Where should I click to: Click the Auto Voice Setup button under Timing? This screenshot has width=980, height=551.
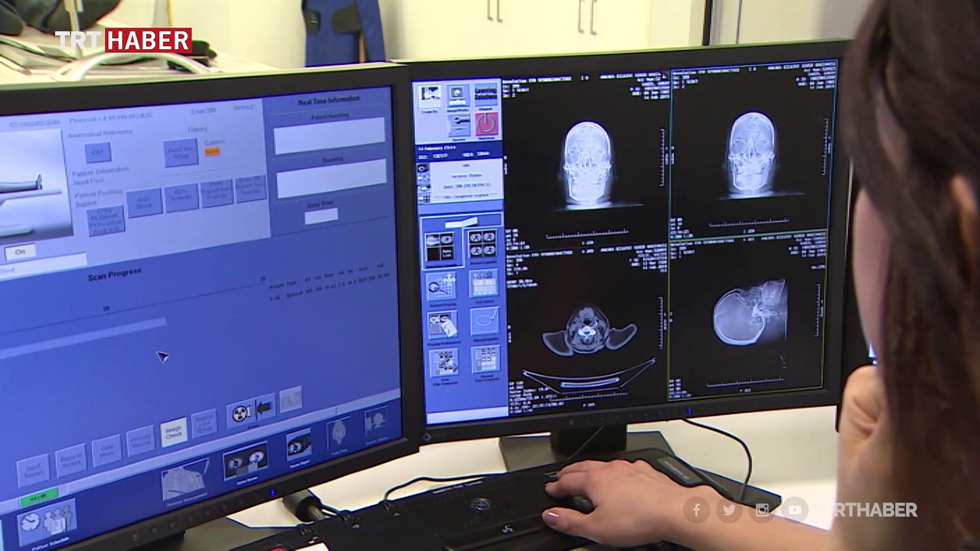181,153
